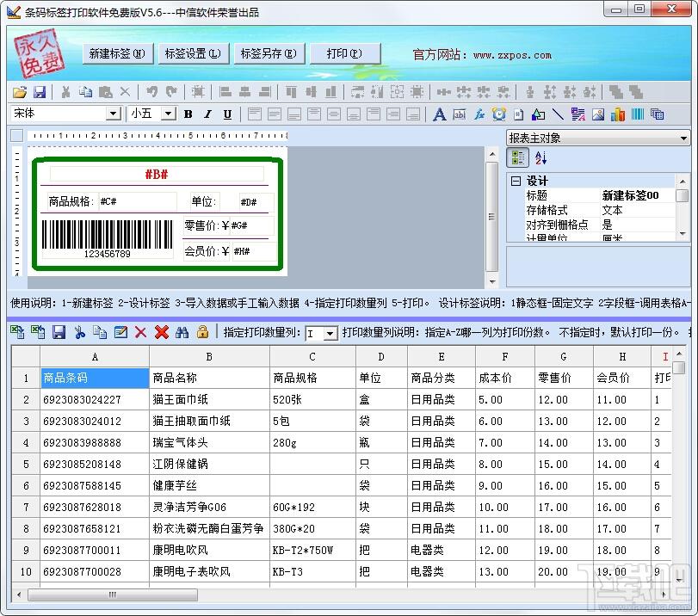Image resolution: width=698 pixels, height=616 pixels.
Task: Save the label design in the top toolbar
Action: (40, 92)
